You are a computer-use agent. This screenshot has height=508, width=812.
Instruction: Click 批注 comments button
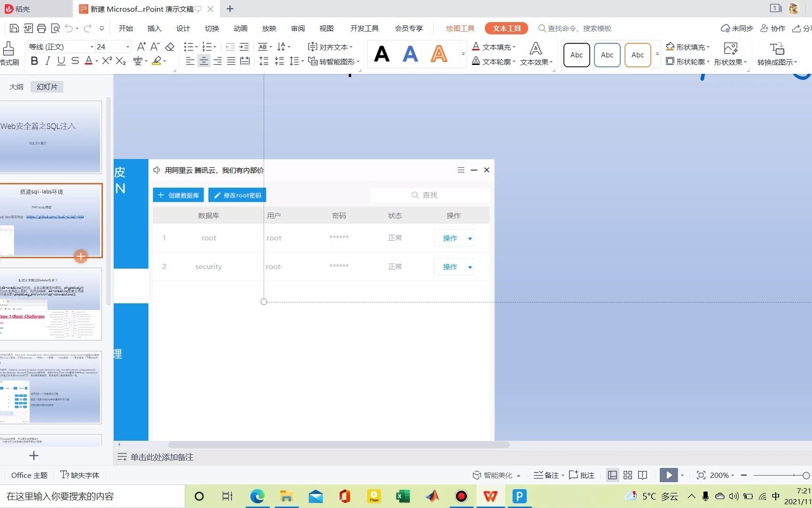582,475
